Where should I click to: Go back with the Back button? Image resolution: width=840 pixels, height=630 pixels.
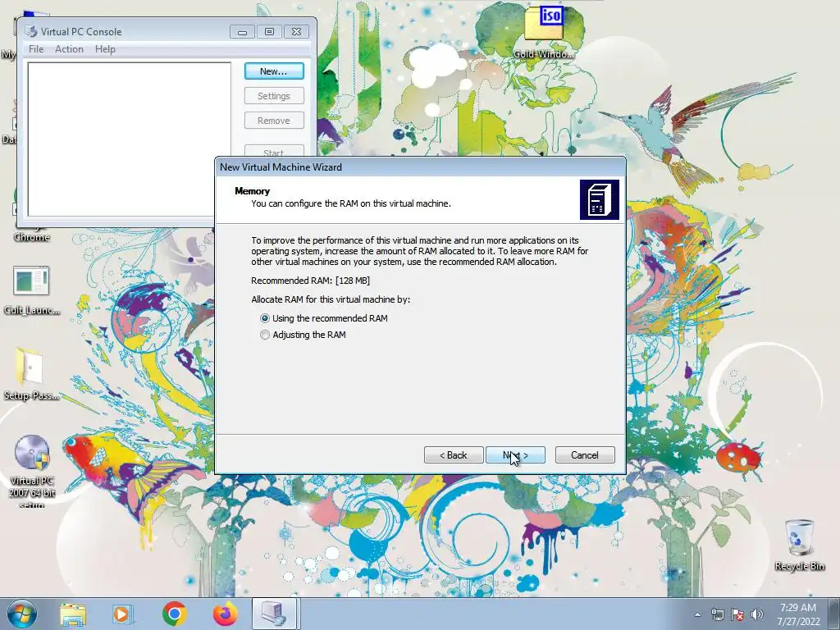point(454,454)
